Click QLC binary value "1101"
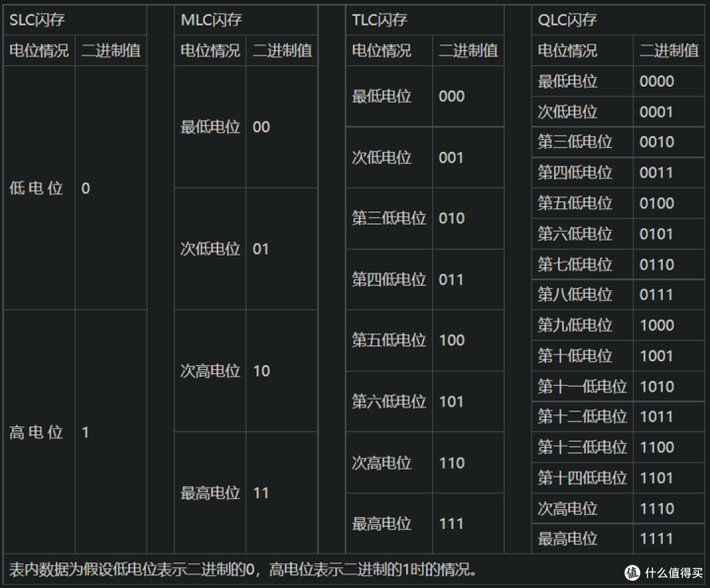710x588 pixels. [656, 478]
